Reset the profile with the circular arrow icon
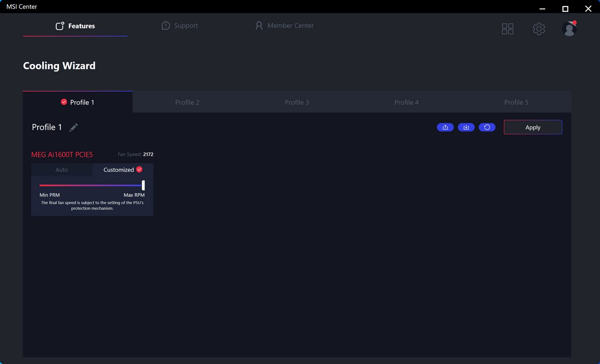This screenshot has width=600, height=364. click(487, 127)
